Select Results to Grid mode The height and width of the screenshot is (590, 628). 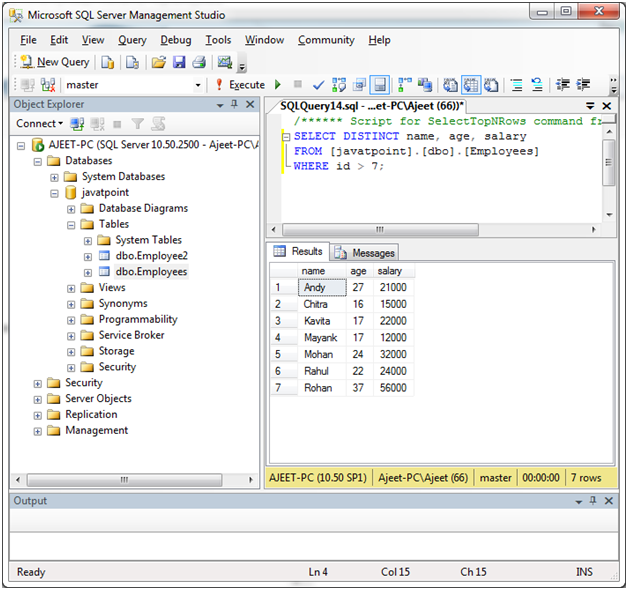coord(471,85)
